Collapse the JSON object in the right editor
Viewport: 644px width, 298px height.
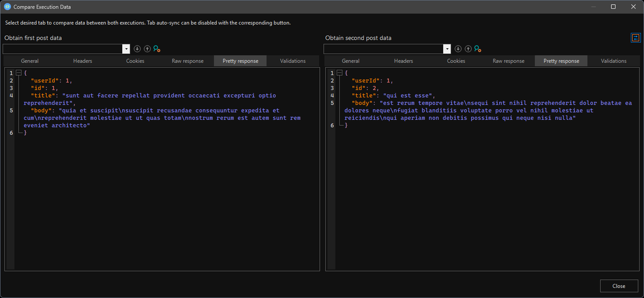coord(340,72)
